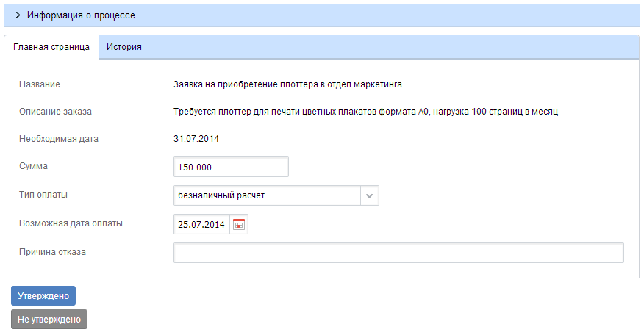Click the Название field label
Image resolution: width=644 pixels, height=335 pixels.
coord(39,84)
